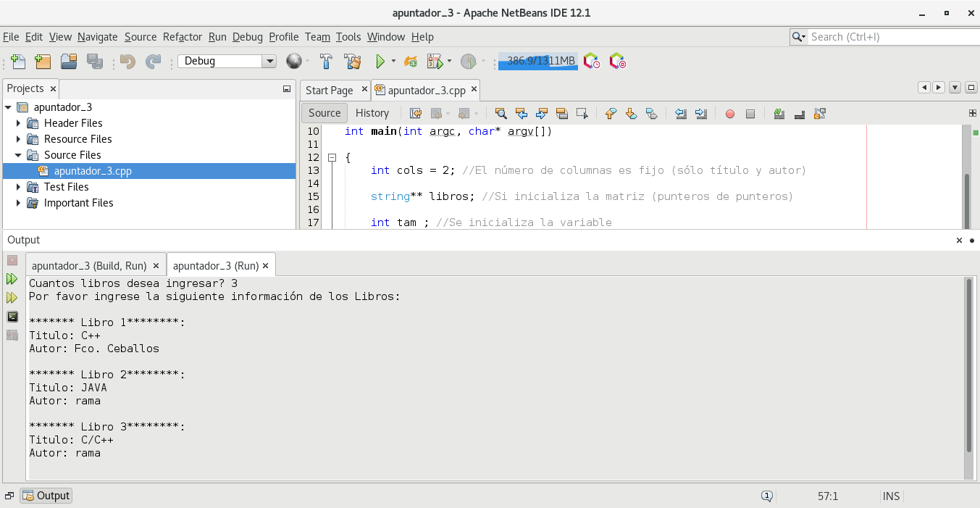Toggle rectangular selection in editor toolbar
Image resolution: width=980 pixels, height=508 pixels.
(x=582, y=114)
